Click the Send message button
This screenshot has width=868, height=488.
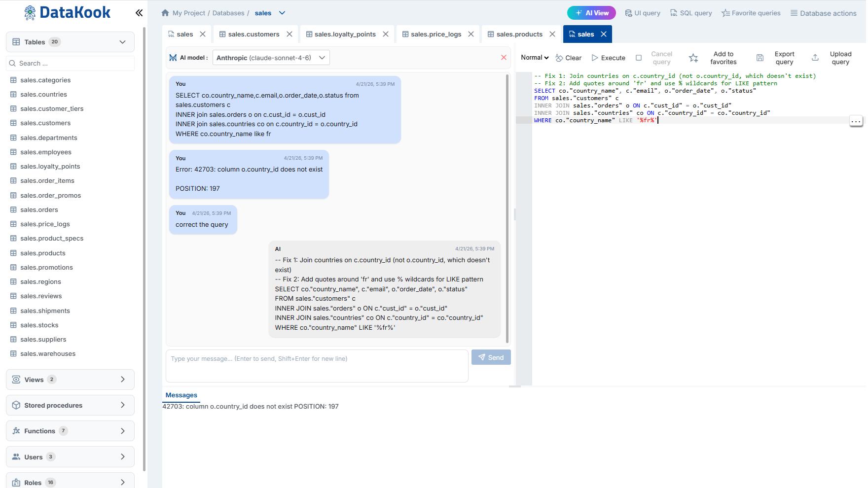(491, 357)
